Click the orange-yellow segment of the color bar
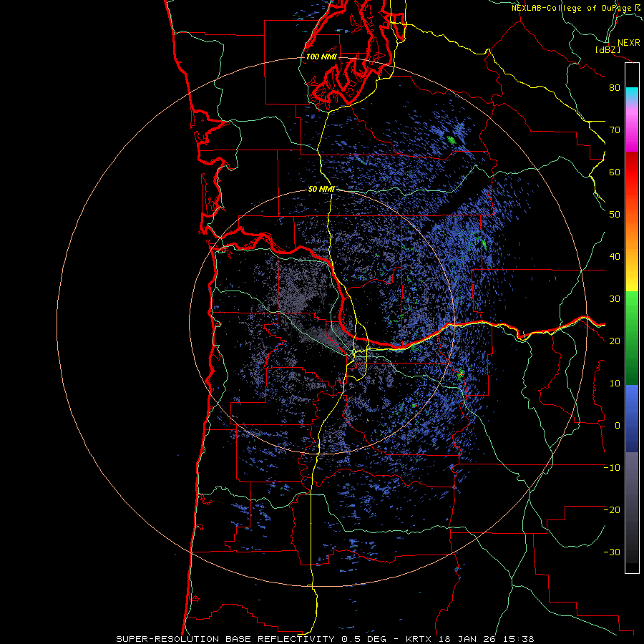The height and width of the screenshot is (644, 644). click(632, 250)
